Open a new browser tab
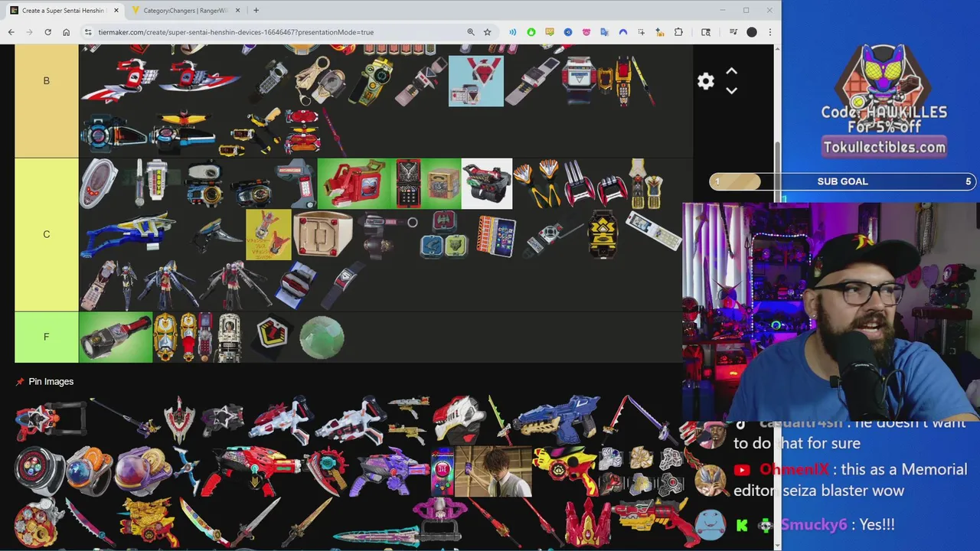This screenshot has height=551, width=980. 256,11
